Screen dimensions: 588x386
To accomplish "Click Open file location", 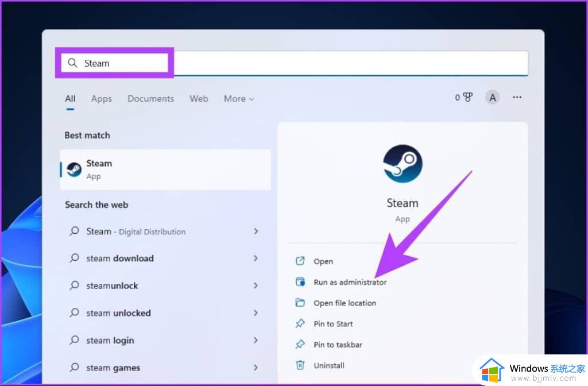I will 345,303.
